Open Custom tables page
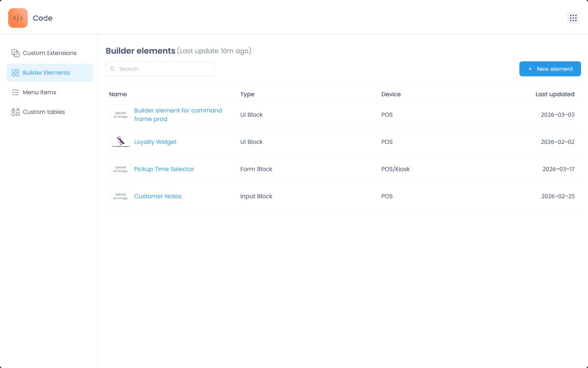Screen dimensions: 588x368 pyautogui.click(x=50, y=112)
